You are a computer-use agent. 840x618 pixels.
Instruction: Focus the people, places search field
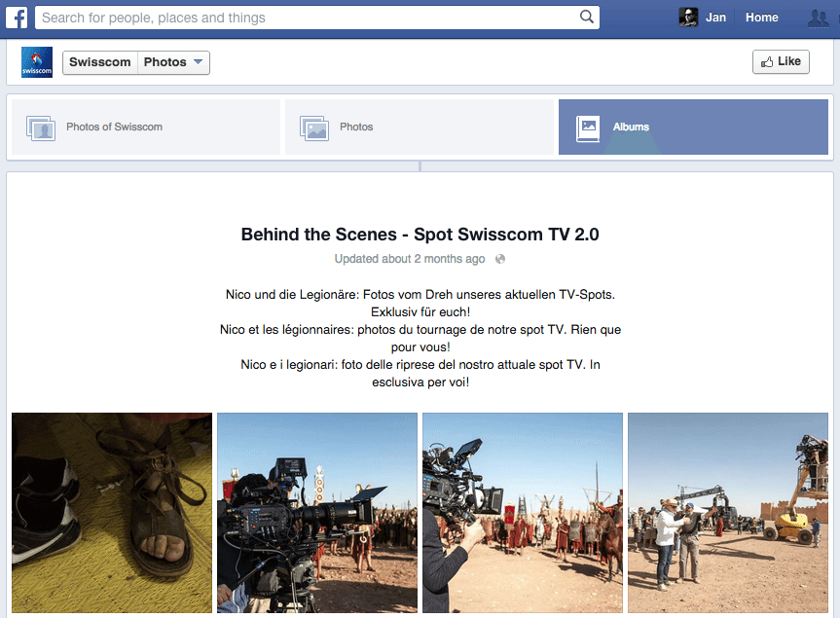317,18
